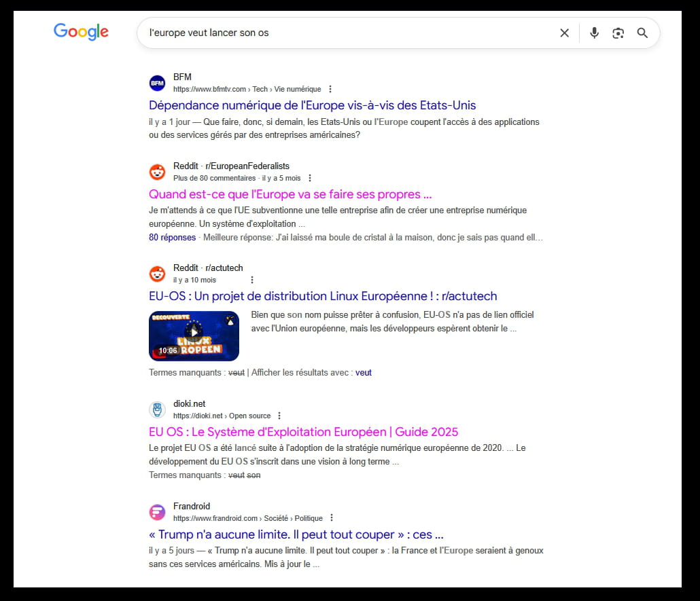Click the 'https://www.bfmtv.com › Tech › Vie numérique' breadcrumb
Viewport: 700px width, 601px height.
(247, 89)
